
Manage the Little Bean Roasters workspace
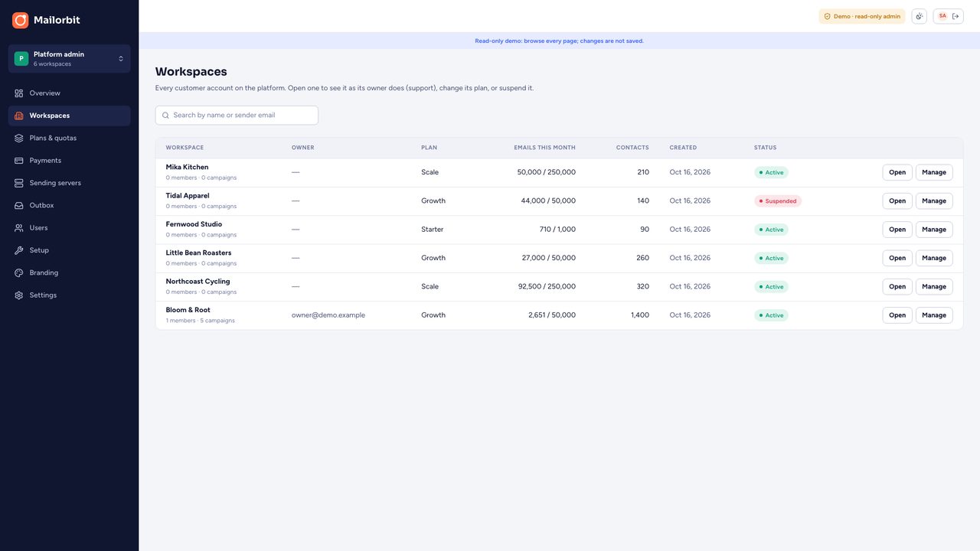pos(934,258)
